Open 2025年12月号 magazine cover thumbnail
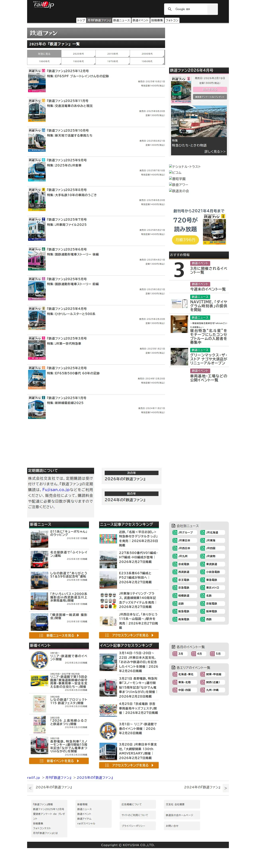This screenshot has height=868, width=256. click(37, 80)
